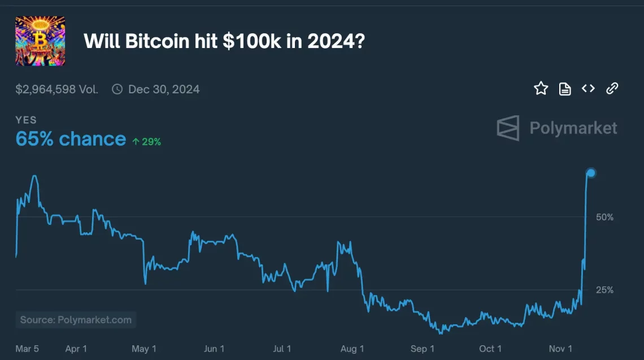Click the 50% gridline label
Screen dimensions: 644x360
(x=604, y=217)
